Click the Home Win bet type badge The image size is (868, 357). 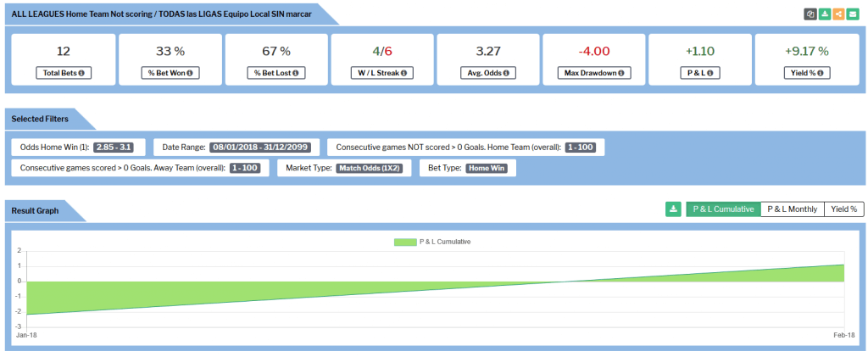click(487, 168)
